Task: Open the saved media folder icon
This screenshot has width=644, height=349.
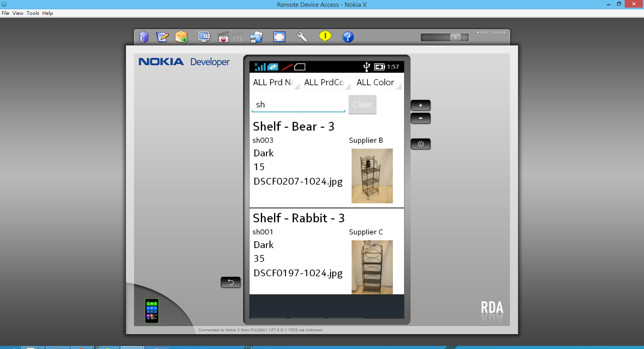Action: (256, 37)
